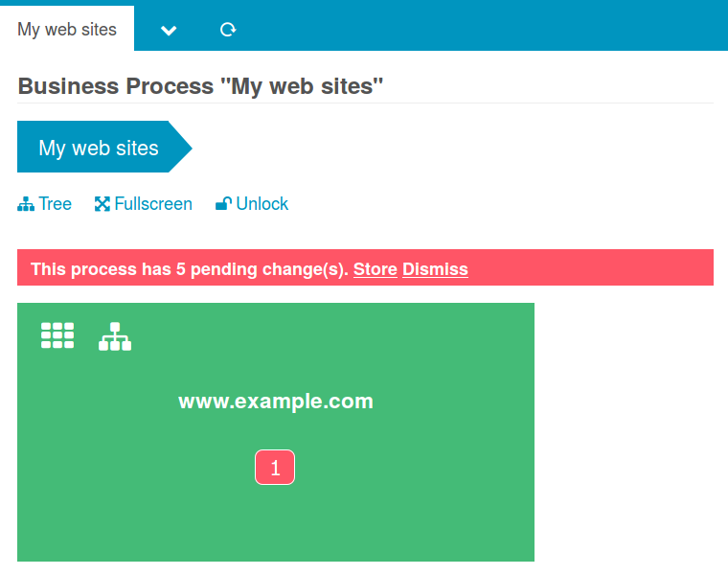This screenshot has width=728, height=575.
Task: Click the hierarchy icon in the green tile
Action: coord(115,336)
